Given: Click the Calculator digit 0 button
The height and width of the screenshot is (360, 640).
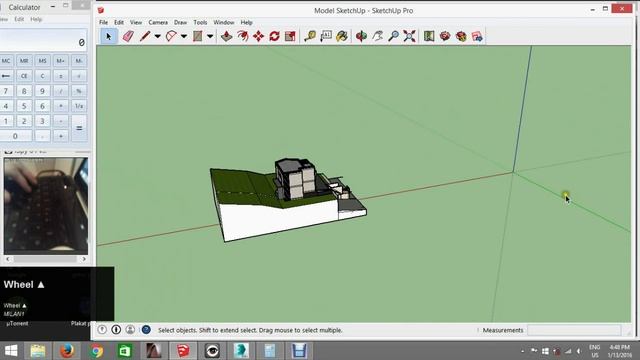Looking at the screenshot, I should (x=15, y=136).
